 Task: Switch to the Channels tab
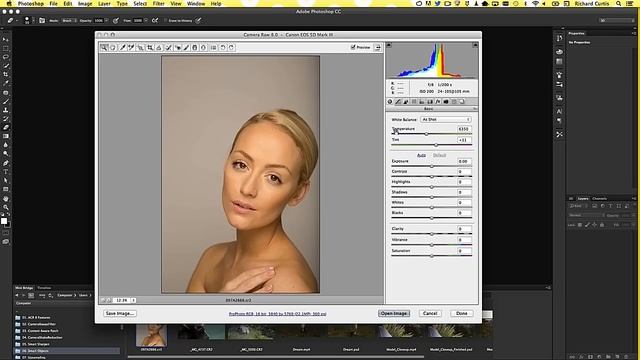tap(599, 198)
